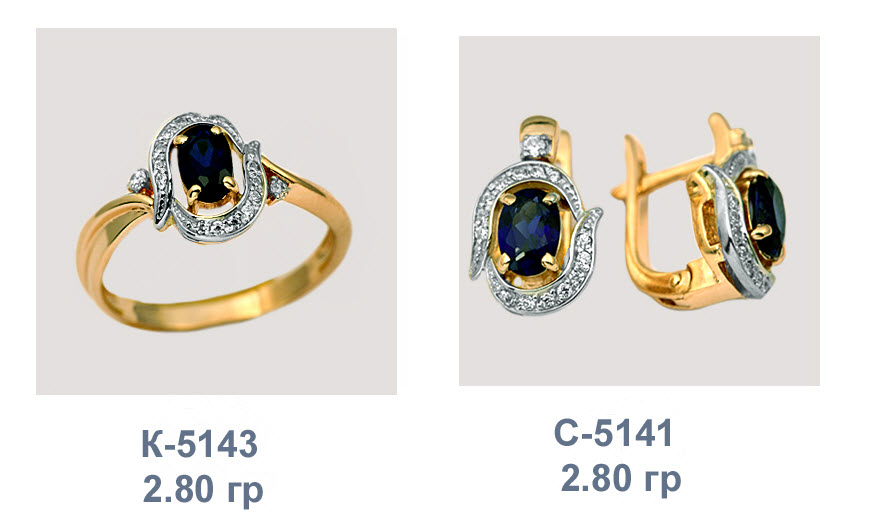Open the gold sapphire ring product photo
871x518 pixels.
pyautogui.click(x=216, y=212)
